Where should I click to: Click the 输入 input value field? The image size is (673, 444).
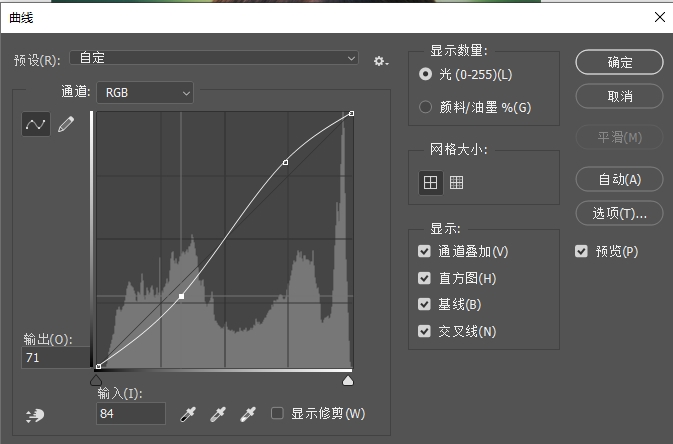pos(131,414)
